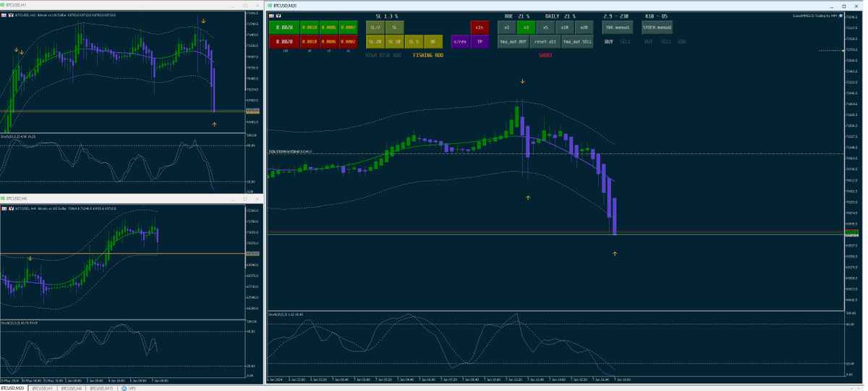Screen dimensions: 868x391
Task: Click the purple c/rev button
Action: pos(460,42)
